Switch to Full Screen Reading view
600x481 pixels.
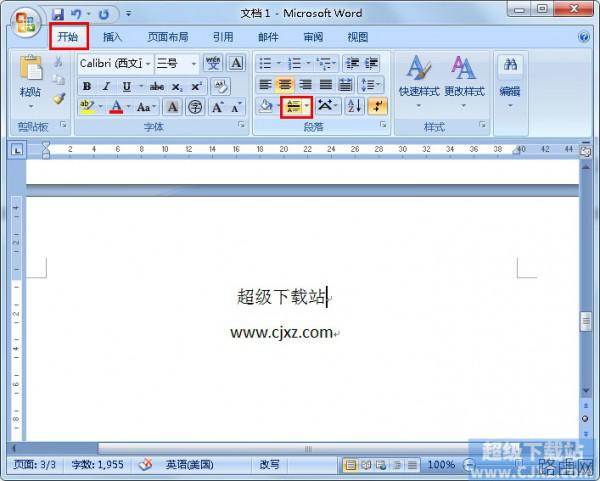point(366,465)
